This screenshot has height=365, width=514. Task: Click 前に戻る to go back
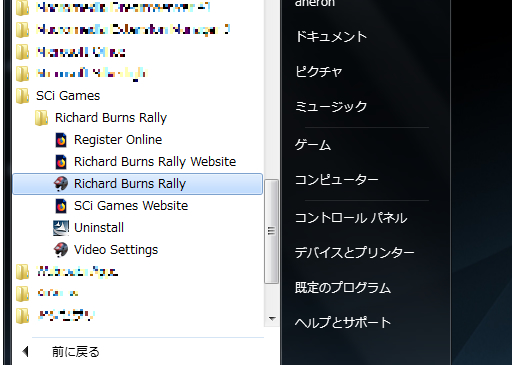click(x=76, y=352)
